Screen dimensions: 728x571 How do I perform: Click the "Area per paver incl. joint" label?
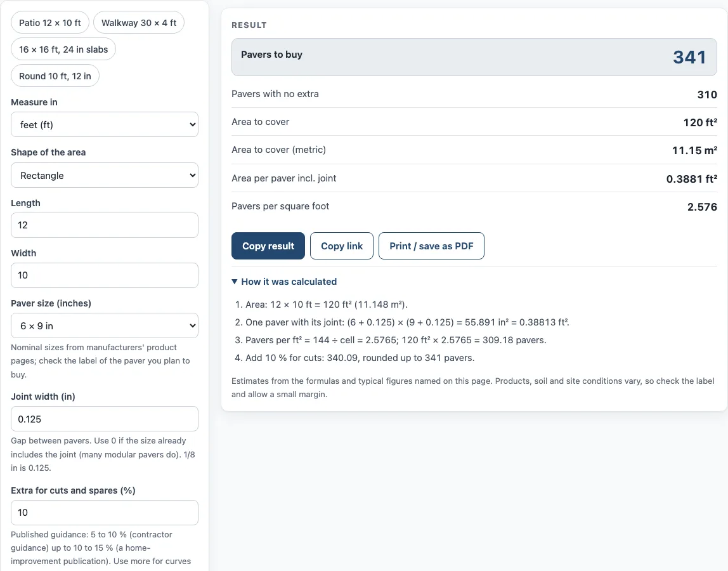coord(284,178)
